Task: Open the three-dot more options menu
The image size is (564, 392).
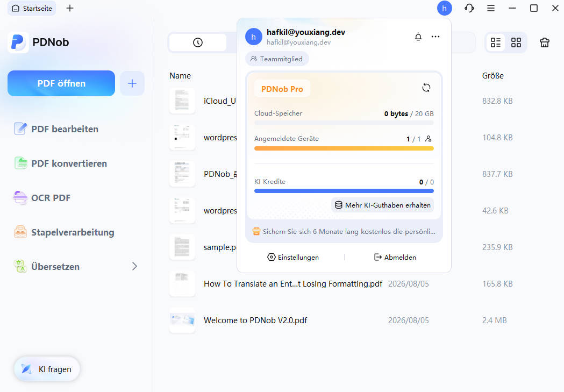Action: click(x=435, y=37)
